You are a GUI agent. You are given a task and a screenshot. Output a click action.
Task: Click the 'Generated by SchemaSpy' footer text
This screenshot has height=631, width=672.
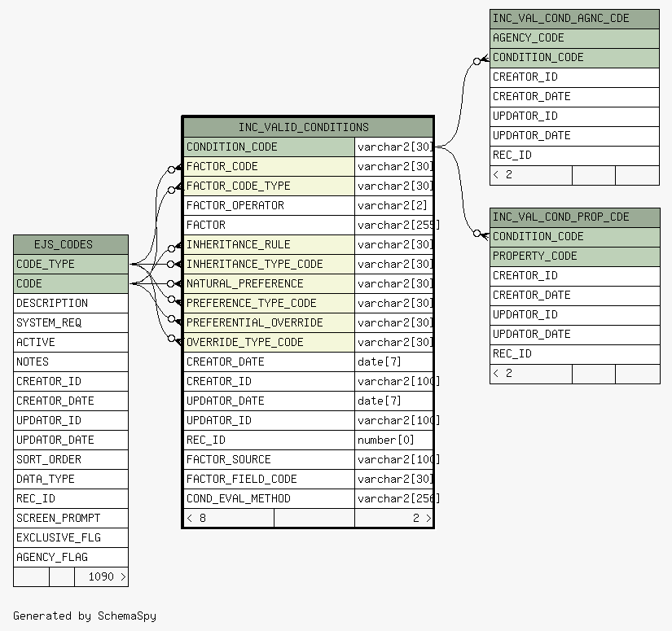(84, 616)
